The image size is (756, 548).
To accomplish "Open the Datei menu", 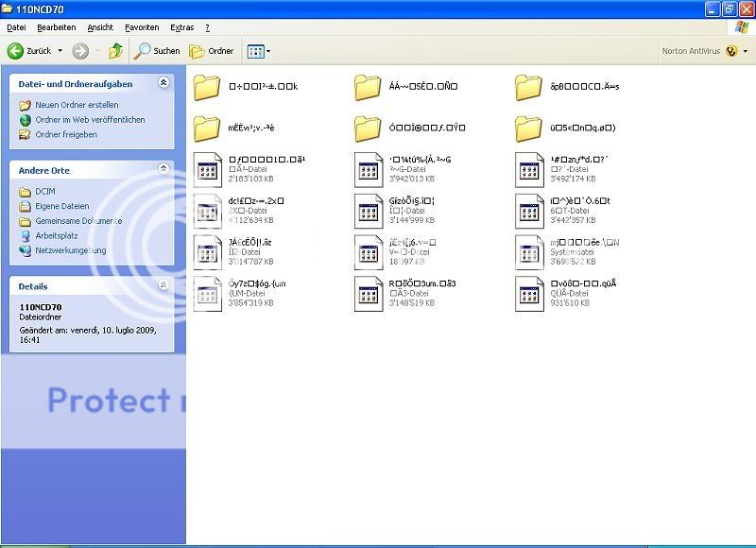I will 16,27.
